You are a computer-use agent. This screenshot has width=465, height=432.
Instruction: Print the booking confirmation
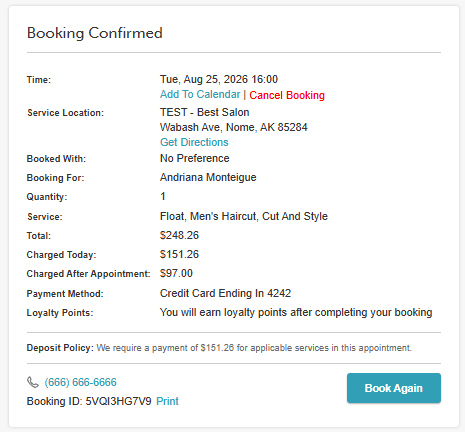tap(167, 401)
